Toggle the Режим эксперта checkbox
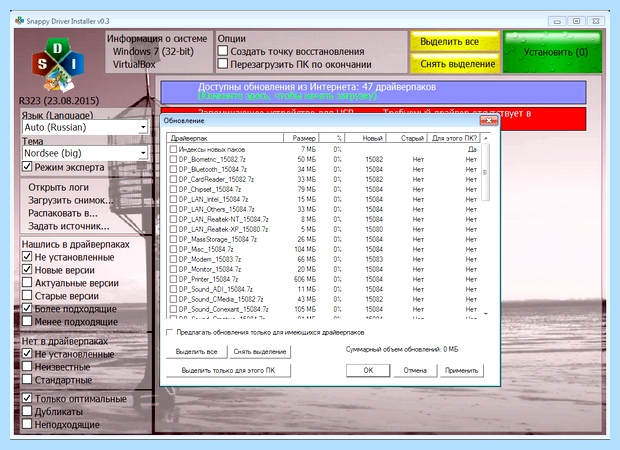The image size is (620, 450). 27,166
